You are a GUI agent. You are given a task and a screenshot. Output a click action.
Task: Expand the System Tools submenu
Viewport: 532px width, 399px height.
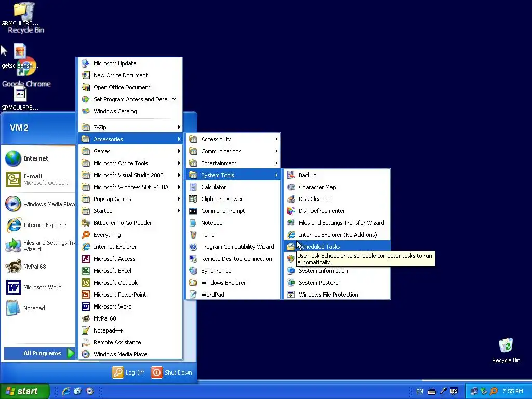coord(233,175)
